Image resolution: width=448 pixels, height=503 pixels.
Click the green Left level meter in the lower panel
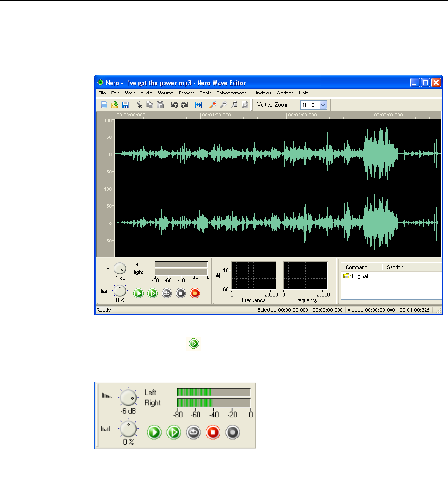(x=213, y=392)
